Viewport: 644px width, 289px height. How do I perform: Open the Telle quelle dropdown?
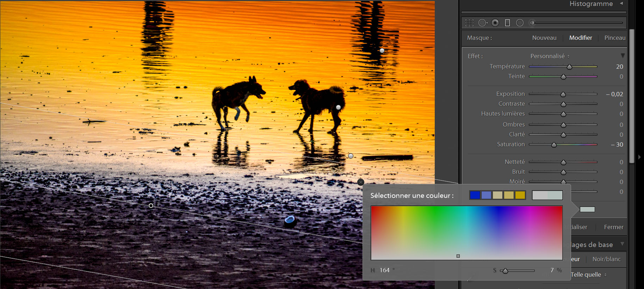[588, 275]
